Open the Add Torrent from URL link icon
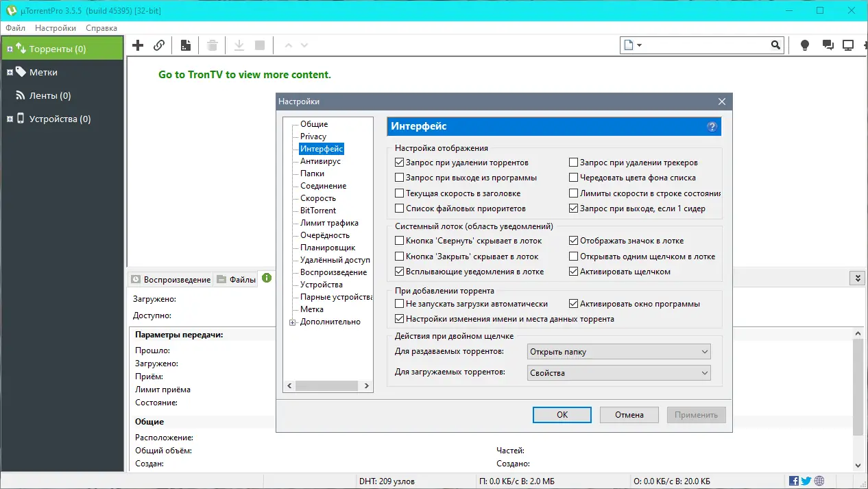 [159, 45]
